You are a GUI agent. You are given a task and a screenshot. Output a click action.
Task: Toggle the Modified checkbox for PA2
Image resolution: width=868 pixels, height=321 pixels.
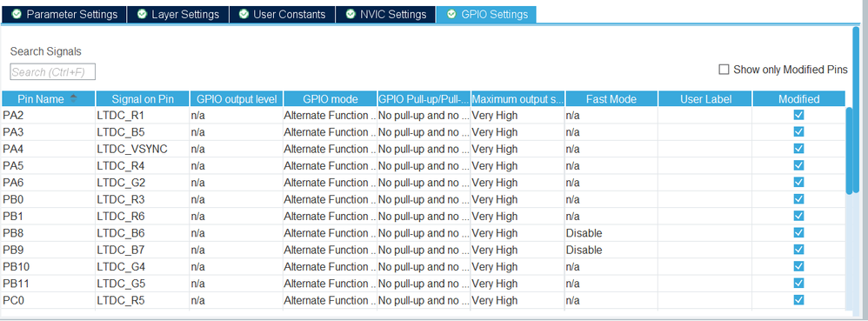click(798, 115)
